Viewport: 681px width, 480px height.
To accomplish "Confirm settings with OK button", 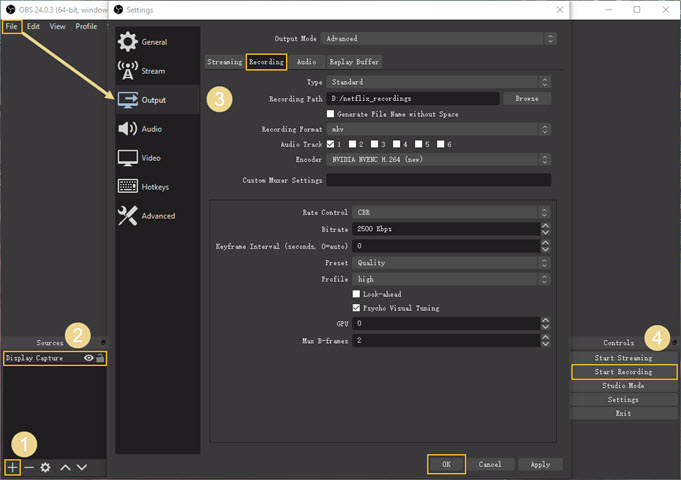I will (x=446, y=464).
